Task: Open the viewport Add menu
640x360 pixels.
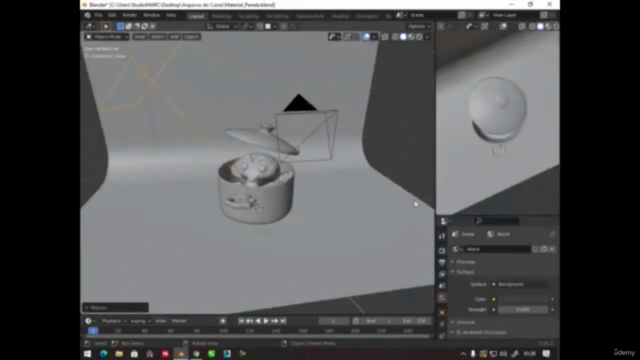Action: click(175, 37)
